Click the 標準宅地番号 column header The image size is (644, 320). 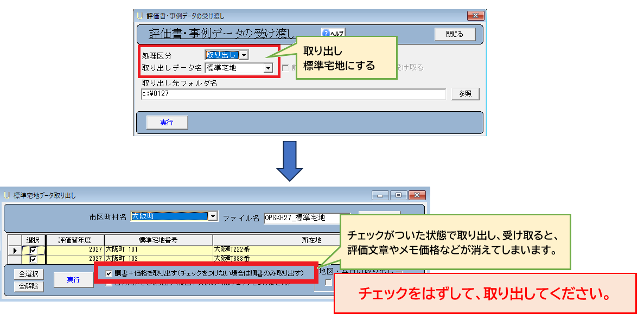pos(158,240)
